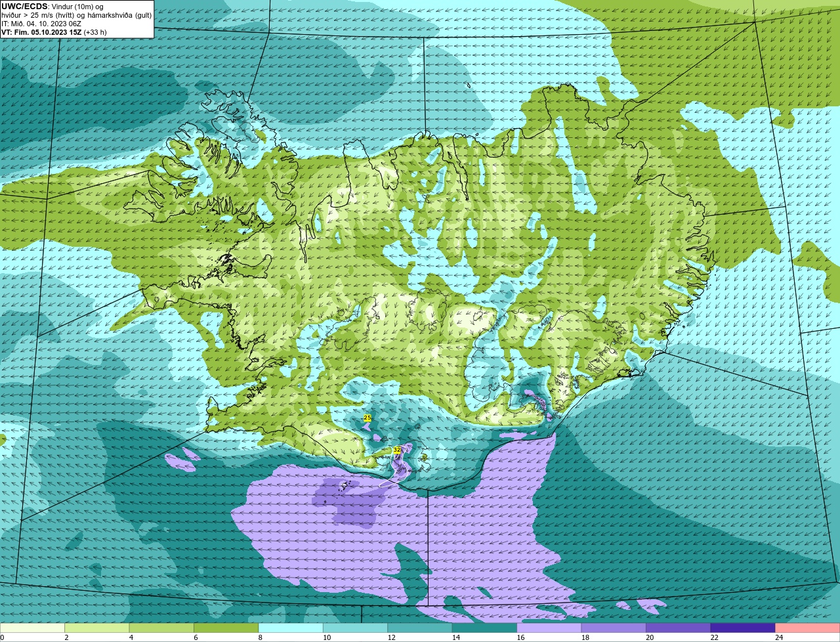Click the legend scale label '2'
The height and width of the screenshot is (642, 840).
point(66,637)
